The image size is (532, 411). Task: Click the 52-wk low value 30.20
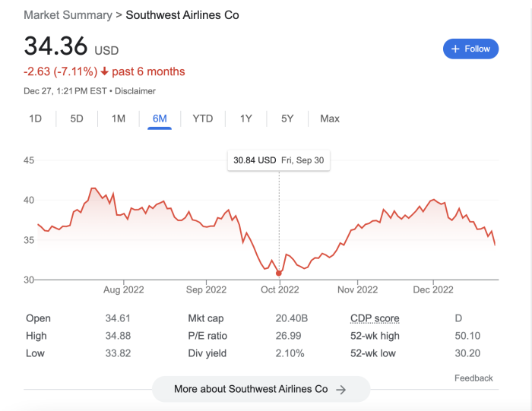point(467,353)
